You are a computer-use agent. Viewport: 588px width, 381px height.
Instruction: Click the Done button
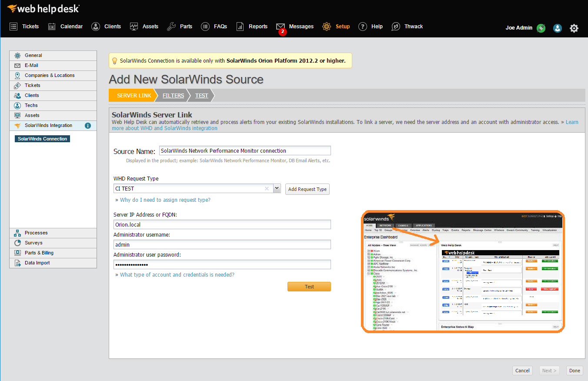(x=575, y=371)
